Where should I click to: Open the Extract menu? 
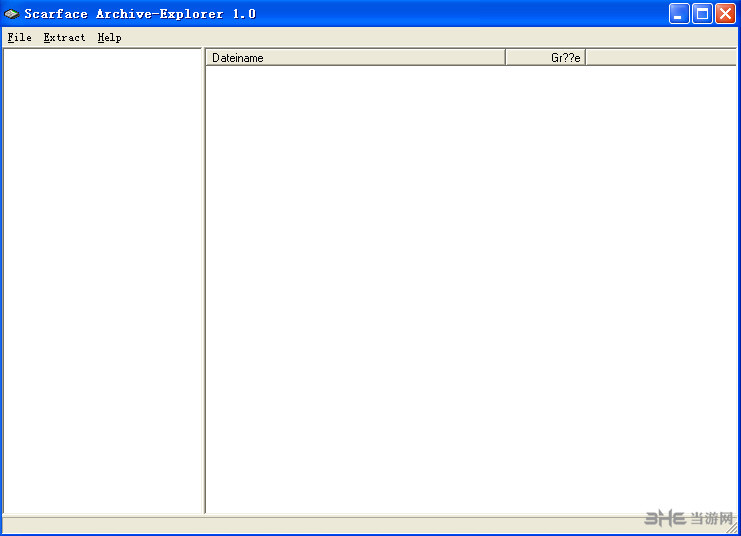tap(64, 37)
